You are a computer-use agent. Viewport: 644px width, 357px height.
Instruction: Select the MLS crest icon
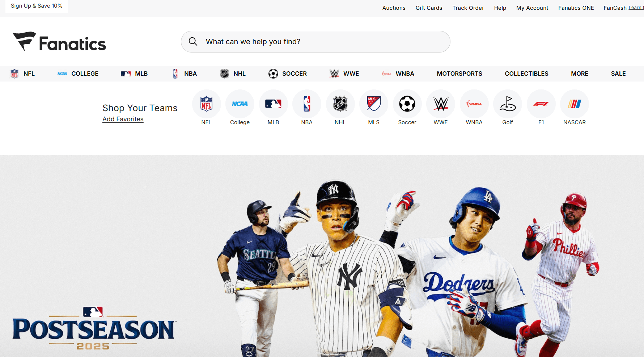coord(374,104)
